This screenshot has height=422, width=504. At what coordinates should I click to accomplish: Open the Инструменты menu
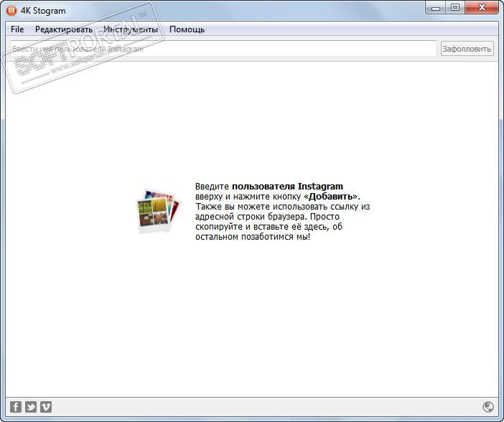[131, 29]
